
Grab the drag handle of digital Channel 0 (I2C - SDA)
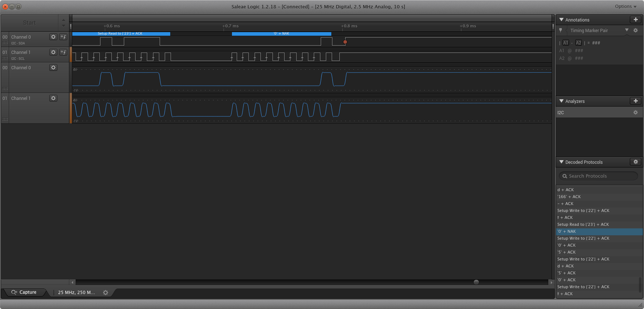coord(5,43)
